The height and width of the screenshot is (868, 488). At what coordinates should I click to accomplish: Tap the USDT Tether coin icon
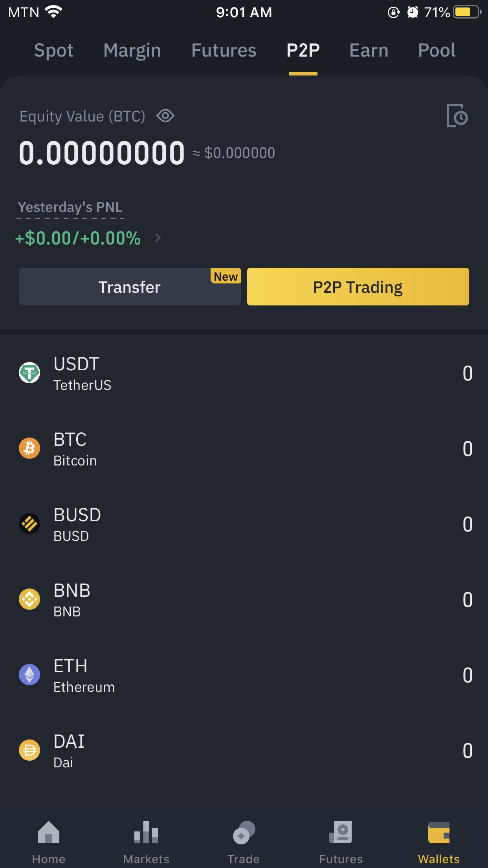tap(29, 373)
